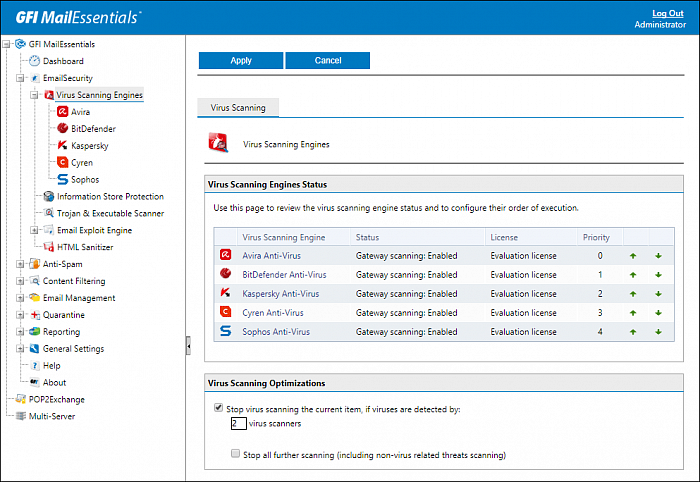Move BitDefender Anti-Virus priority up
This screenshot has width=700, height=482.
pyautogui.click(x=633, y=275)
